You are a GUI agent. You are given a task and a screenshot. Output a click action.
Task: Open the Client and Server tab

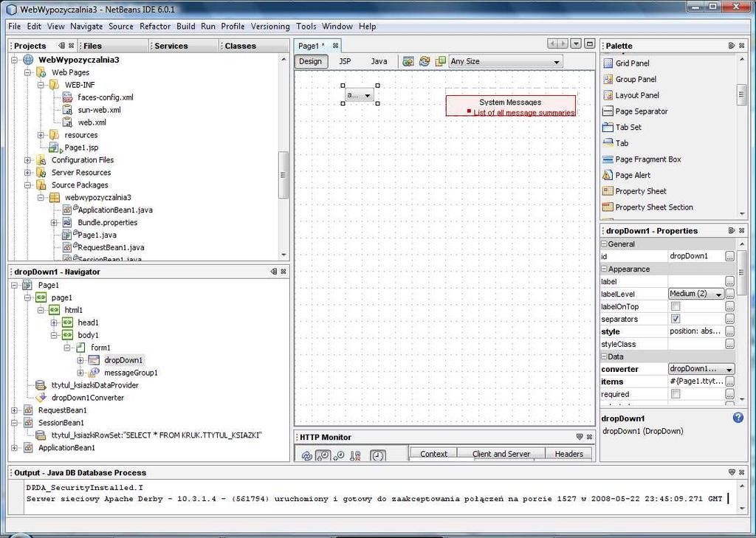(x=501, y=454)
